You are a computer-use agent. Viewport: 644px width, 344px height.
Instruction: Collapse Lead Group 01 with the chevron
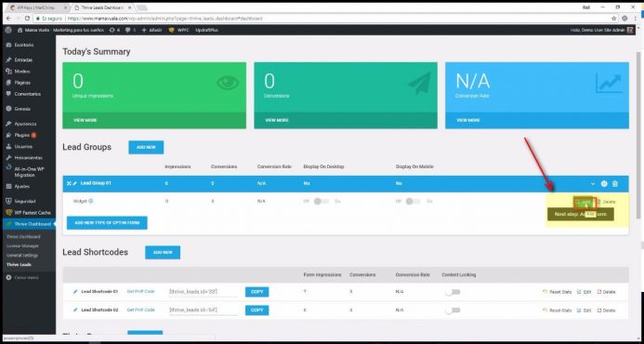pyautogui.click(x=593, y=184)
